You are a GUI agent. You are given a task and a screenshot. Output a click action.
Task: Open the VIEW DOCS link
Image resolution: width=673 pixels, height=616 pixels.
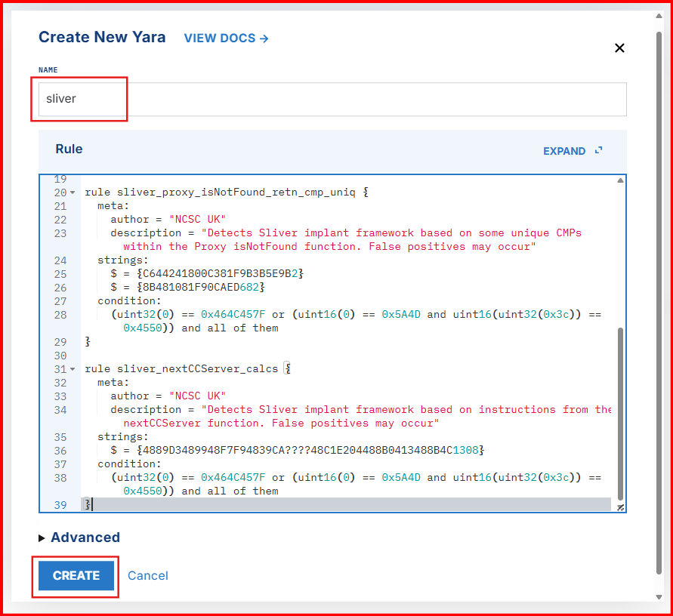pos(226,38)
